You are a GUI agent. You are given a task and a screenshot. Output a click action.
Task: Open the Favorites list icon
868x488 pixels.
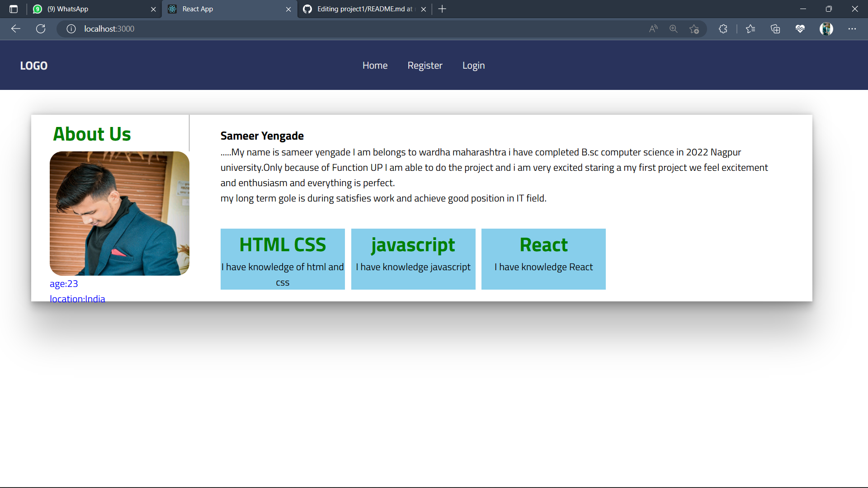coord(750,28)
